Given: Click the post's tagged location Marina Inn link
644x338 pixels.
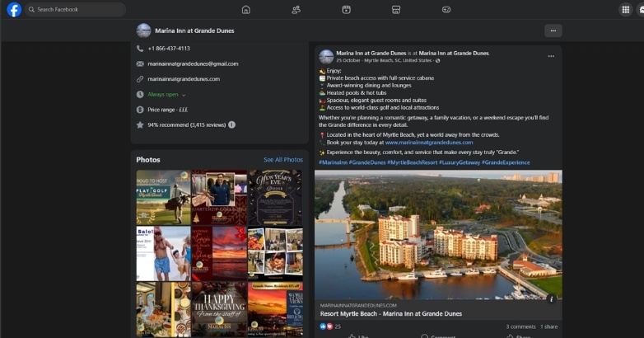Looking at the screenshot, I should (x=454, y=53).
